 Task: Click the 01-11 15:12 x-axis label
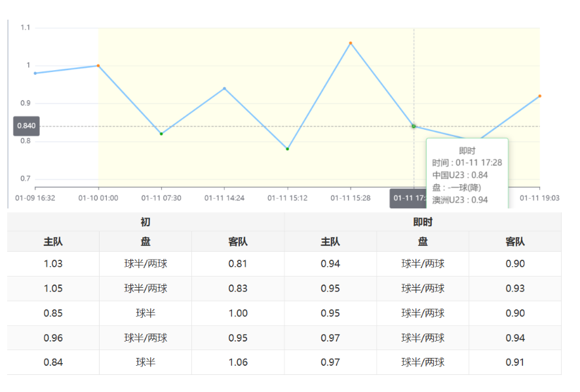coord(287,197)
